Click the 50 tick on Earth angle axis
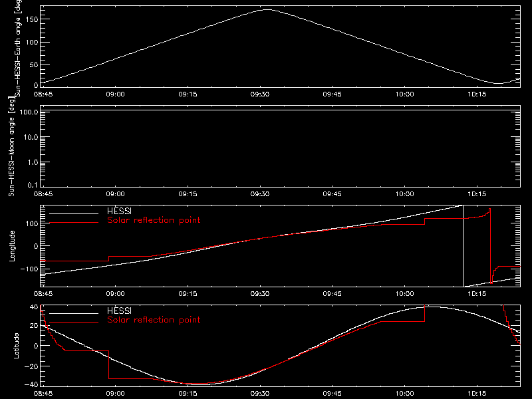 click(x=34, y=65)
